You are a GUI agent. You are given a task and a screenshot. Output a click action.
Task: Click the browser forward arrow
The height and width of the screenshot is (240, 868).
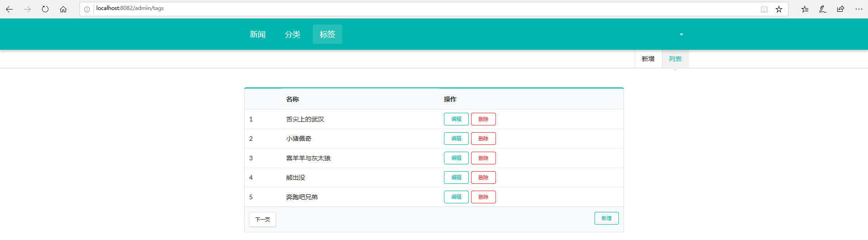[x=27, y=9]
